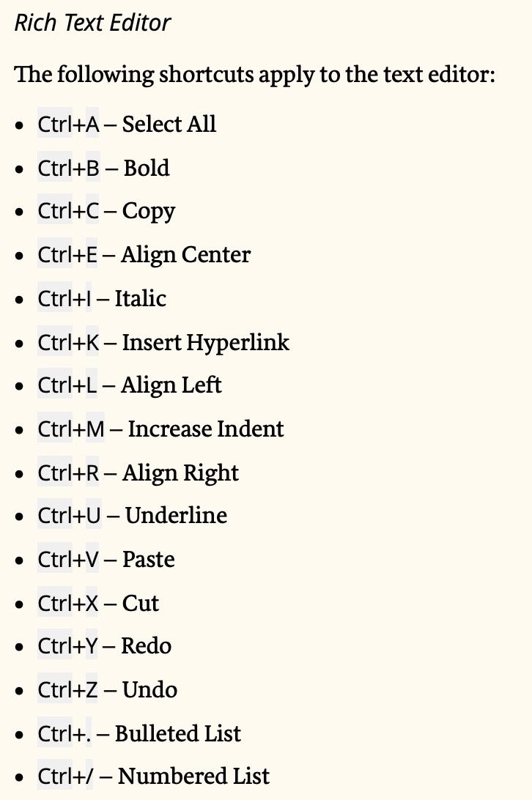Select the Ctrl+M Increase Indent entry

click(x=160, y=429)
